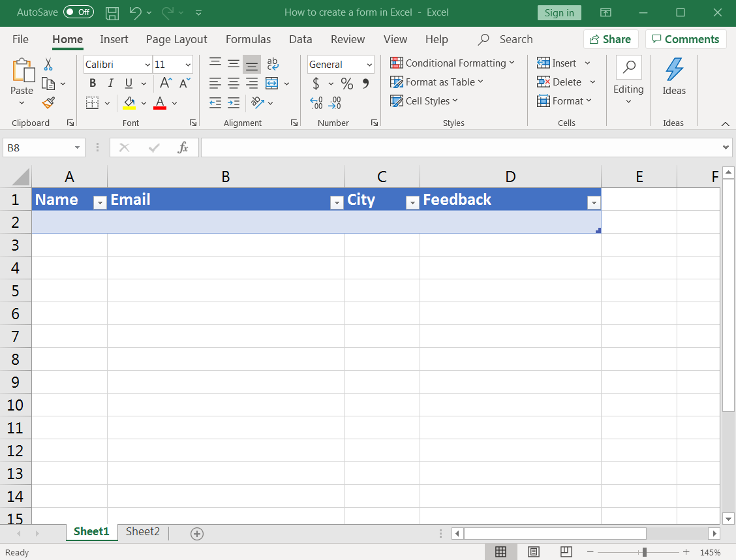Screen dimensions: 736x560
Task: Toggle the AutoSave switch
Action: [78, 12]
